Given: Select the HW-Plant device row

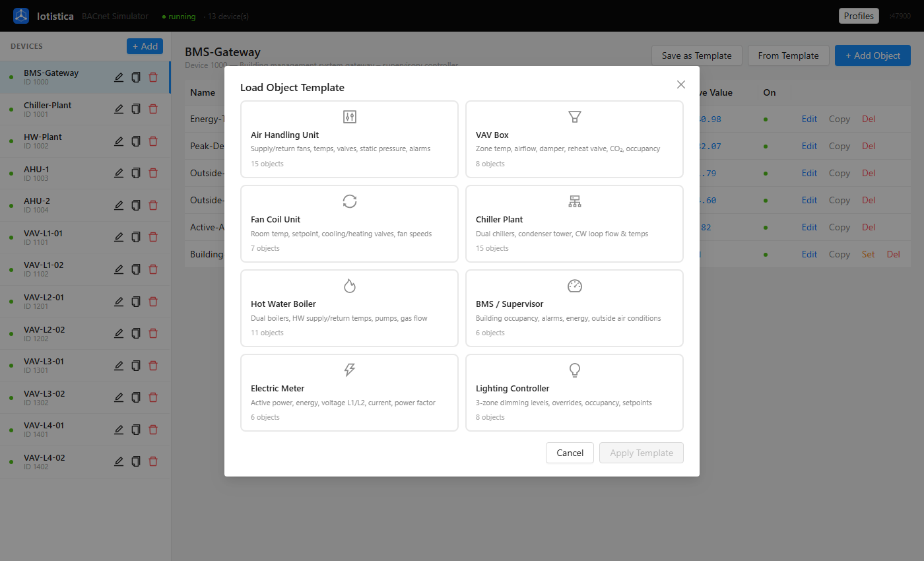Looking at the screenshot, I should 85,141.
